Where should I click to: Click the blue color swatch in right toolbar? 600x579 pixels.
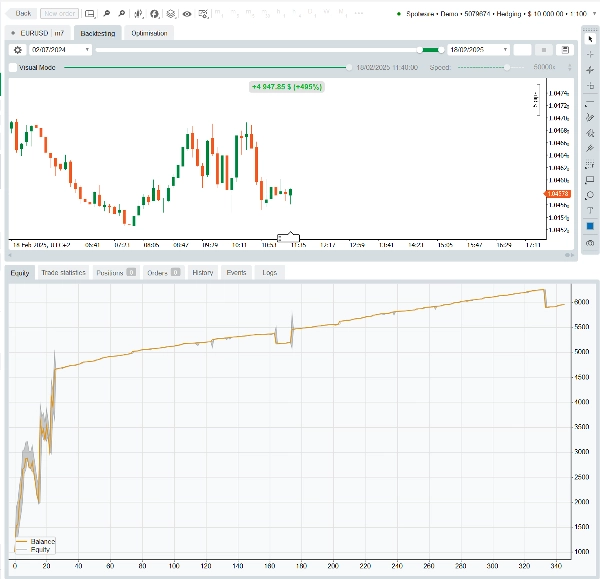pos(590,226)
